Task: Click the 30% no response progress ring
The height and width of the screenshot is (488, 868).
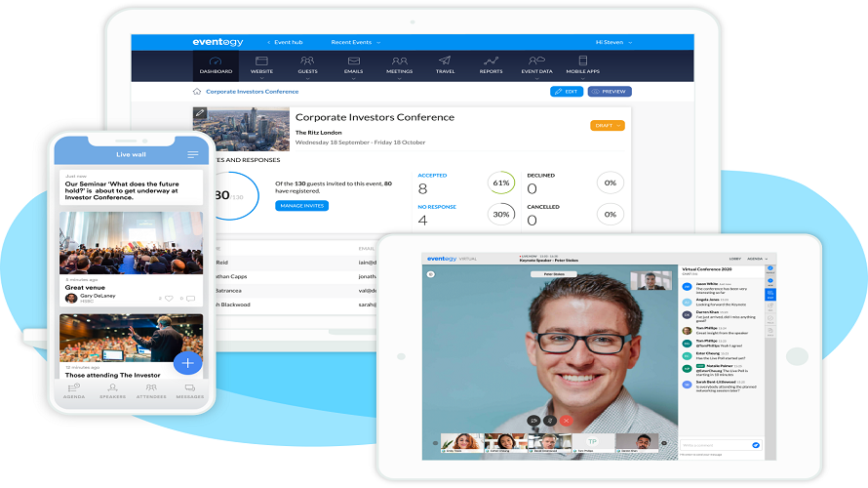Action: coord(501,215)
